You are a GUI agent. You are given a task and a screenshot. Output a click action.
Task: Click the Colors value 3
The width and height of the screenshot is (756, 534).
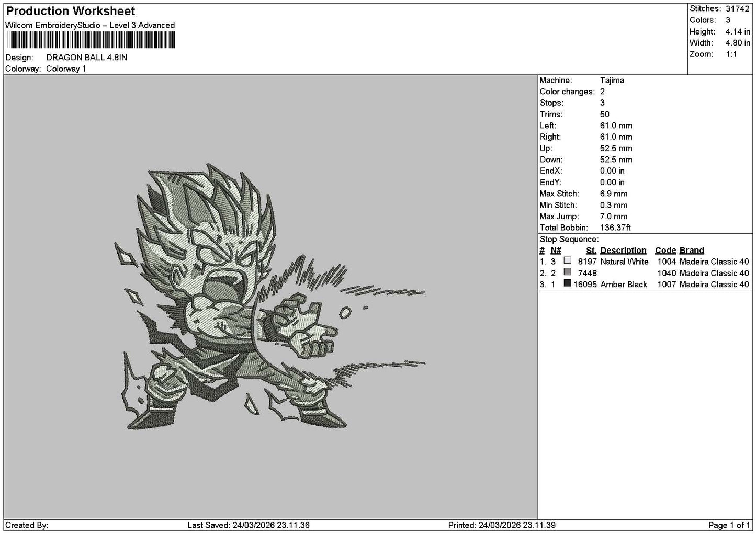tap(728, 20)
